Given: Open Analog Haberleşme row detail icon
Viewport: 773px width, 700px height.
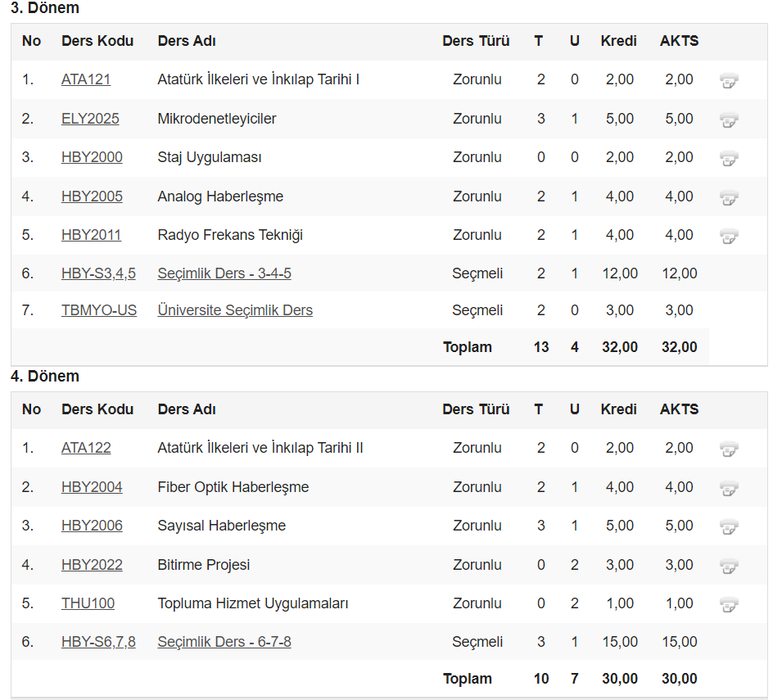Looking at the screenshot, I should tap(729, 197).
